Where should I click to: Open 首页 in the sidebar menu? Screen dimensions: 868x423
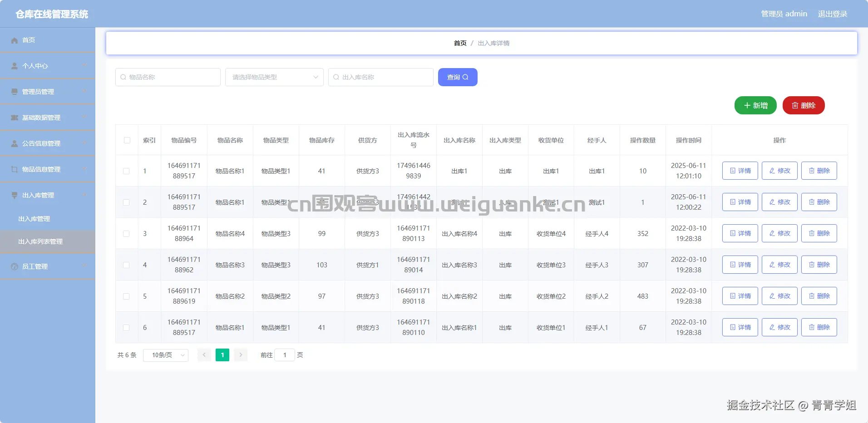point(48,40)
